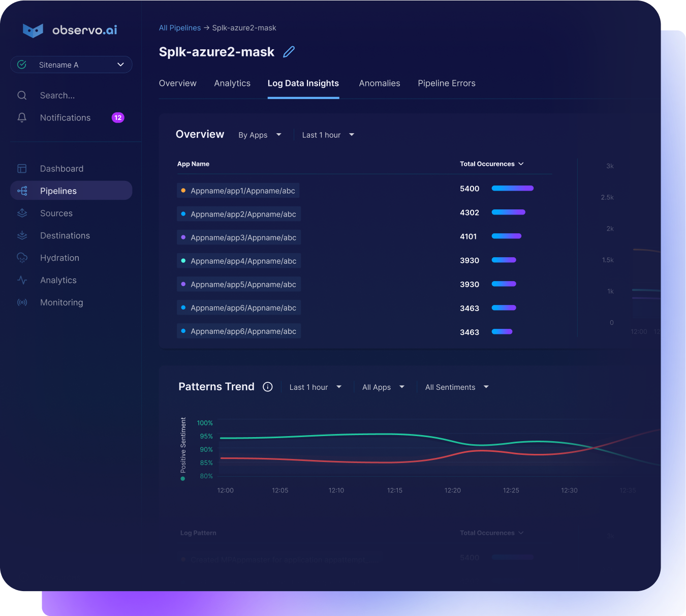
Task: Switch to the Analytics tab
Action: point(232,83)
